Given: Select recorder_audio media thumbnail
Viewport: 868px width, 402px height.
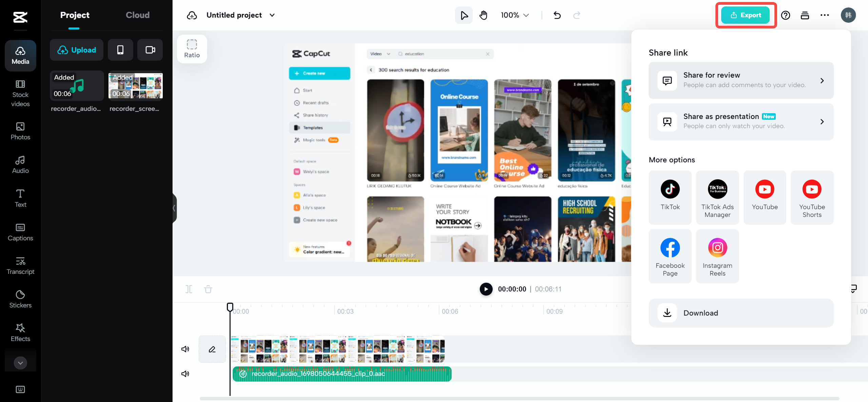Looking at the screenshot, I should point(77,86).
